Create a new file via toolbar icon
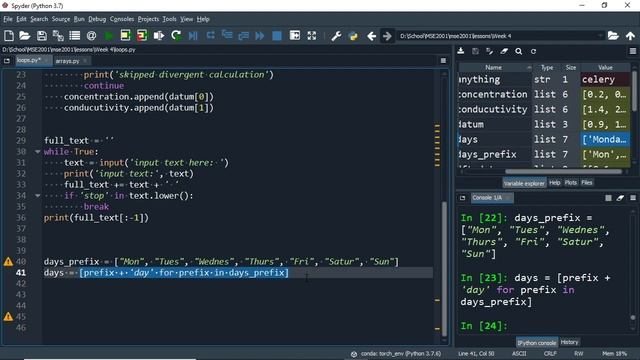640x360 pixels. click(x=9, y=36)
